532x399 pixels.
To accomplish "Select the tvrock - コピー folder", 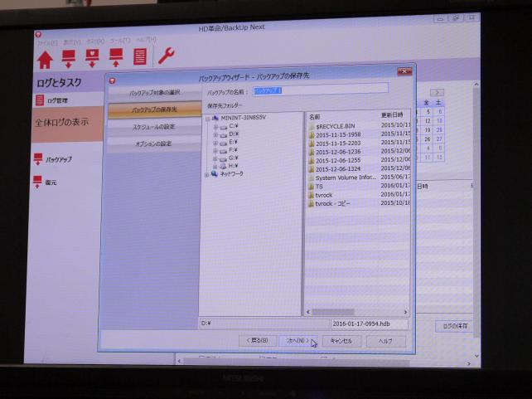I will [x=332, y=204].
